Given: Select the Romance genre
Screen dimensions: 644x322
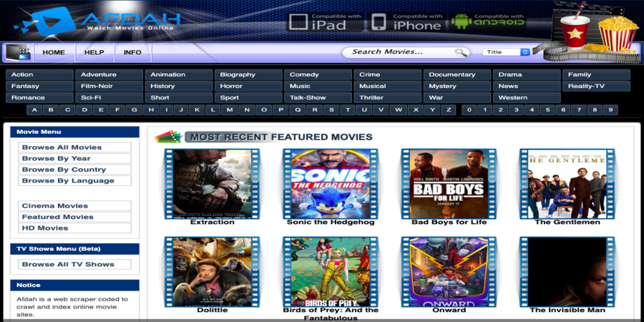Looking at the screenshot, I should coord(39,98).
